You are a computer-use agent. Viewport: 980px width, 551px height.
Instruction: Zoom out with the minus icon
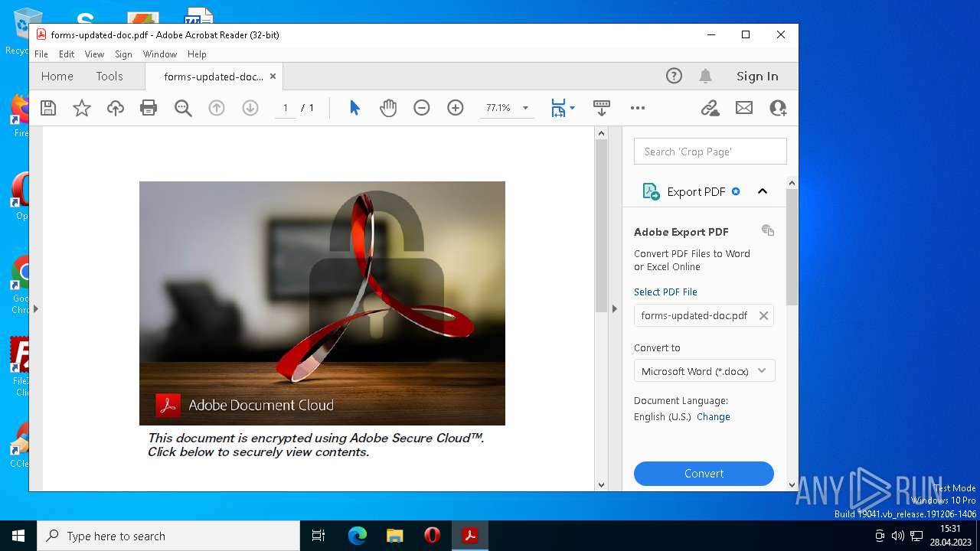[422, 108]
